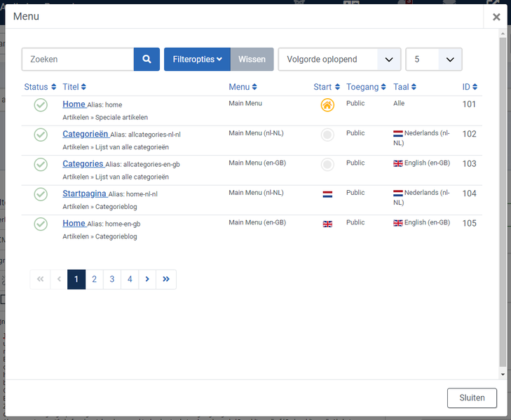Go to next page with single arrow

(147, 280)
